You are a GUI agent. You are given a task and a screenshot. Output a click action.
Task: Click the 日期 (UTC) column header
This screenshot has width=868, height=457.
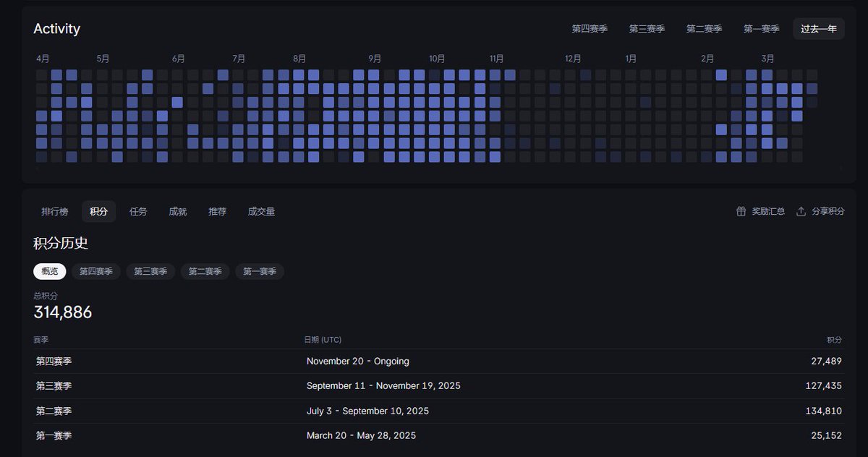(x=323, y=339)
